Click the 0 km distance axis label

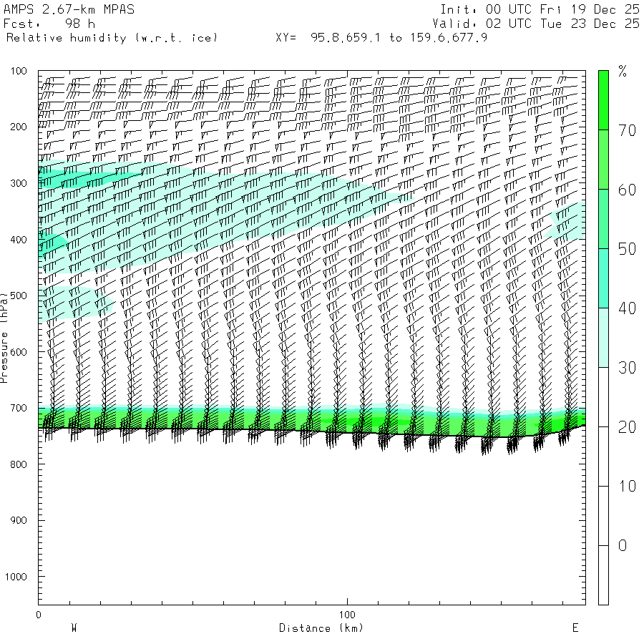pyautogui.click(x=39, y=615)
